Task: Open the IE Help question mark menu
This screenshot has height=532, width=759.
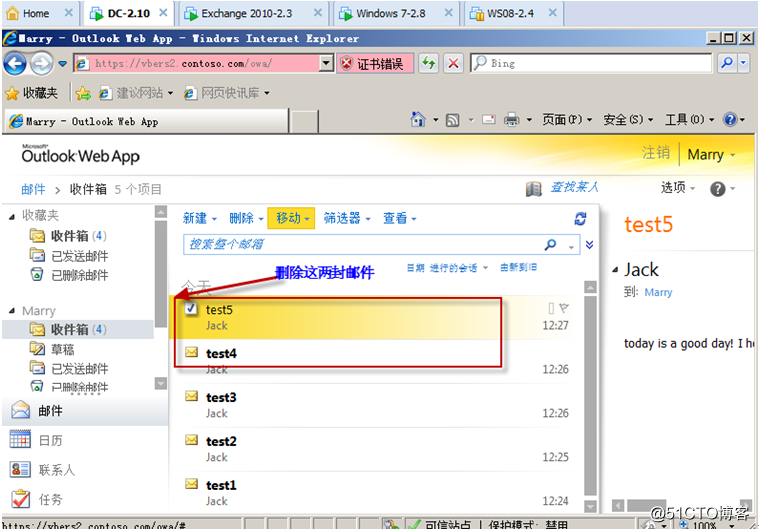Action: [733, 119]
